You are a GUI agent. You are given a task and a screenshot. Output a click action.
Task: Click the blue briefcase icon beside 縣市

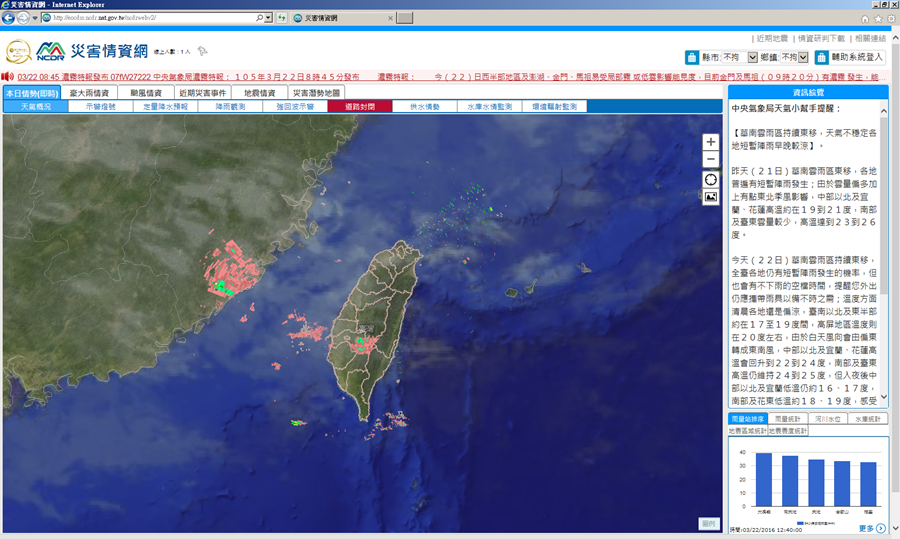click(692, 57)
